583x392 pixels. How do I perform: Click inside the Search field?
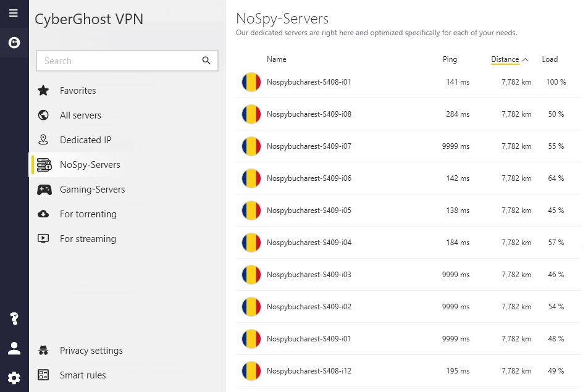coord(119,60)
